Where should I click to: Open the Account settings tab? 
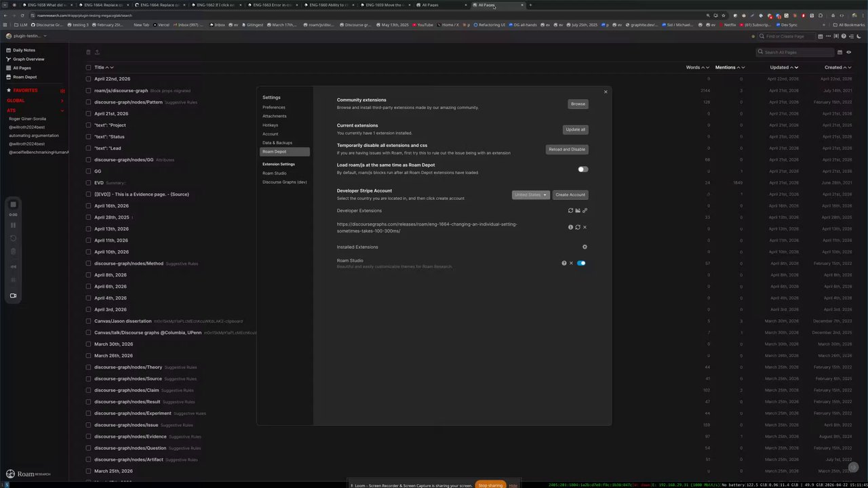coord(270,134)
